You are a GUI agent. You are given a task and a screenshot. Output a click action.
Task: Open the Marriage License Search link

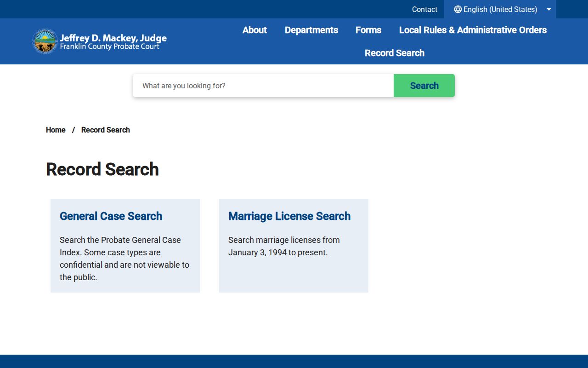pyautogui.click(x=289, y=216)
